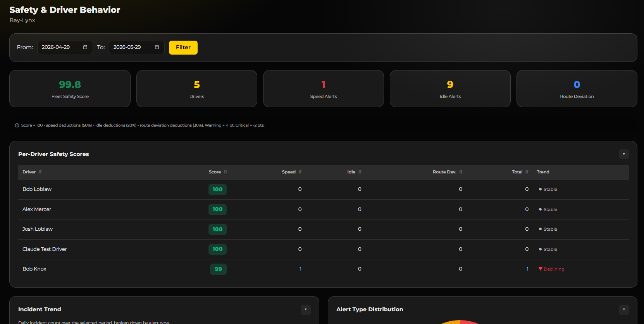
Task: Select driver name Alex Mercer
Action: click(x=37, y=209)
